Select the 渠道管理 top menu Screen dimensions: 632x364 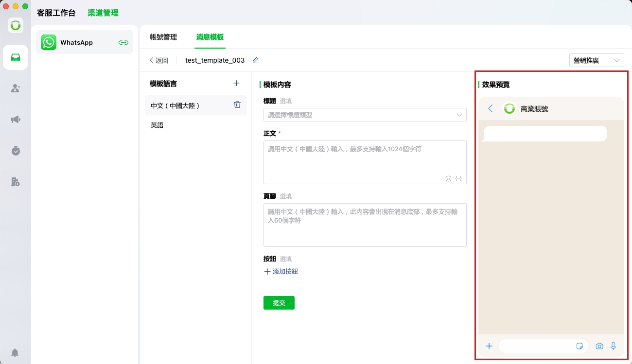click(103, 13)
